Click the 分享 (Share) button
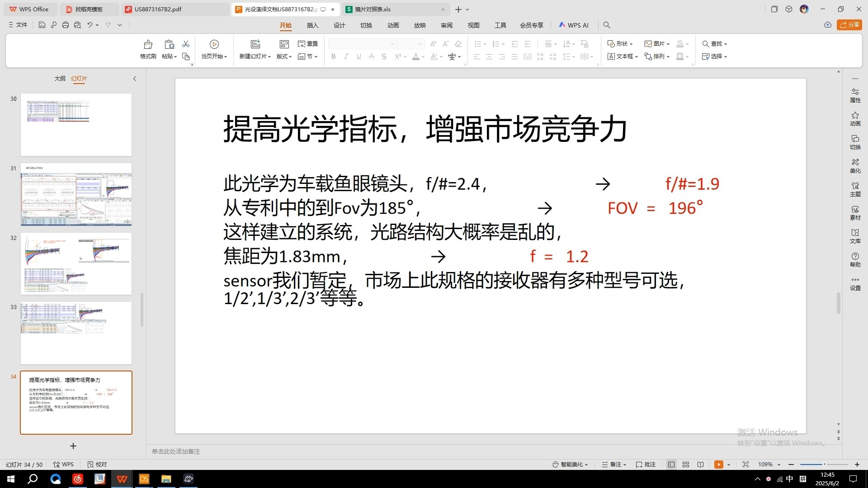Image resolution: width=868 pixels, height=488 pixels. coord(849,25)
